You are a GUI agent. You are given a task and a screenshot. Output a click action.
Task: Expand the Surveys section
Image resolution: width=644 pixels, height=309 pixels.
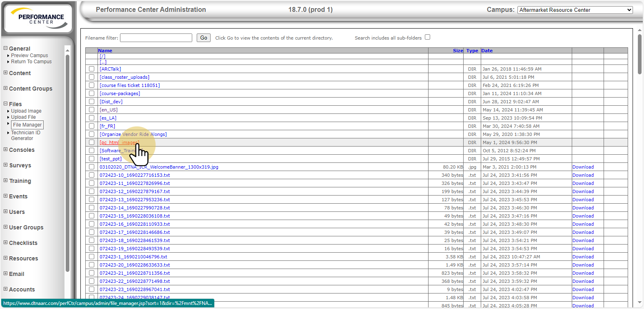tap(6, 165)
